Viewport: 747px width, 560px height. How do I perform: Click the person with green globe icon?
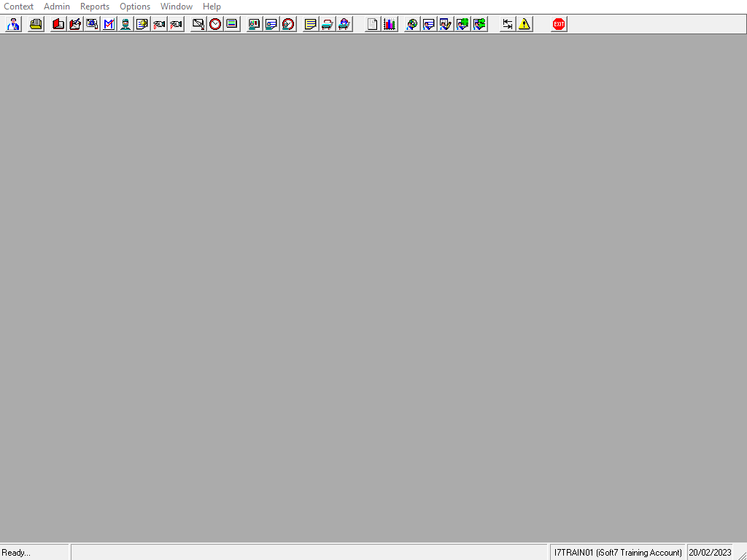[462, 24]
